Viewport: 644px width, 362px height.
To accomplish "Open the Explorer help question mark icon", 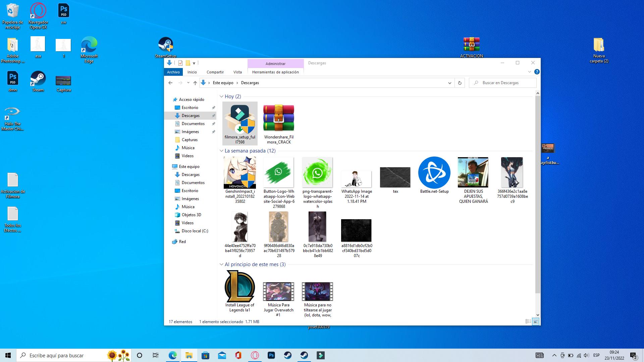I will pos(537,72).
